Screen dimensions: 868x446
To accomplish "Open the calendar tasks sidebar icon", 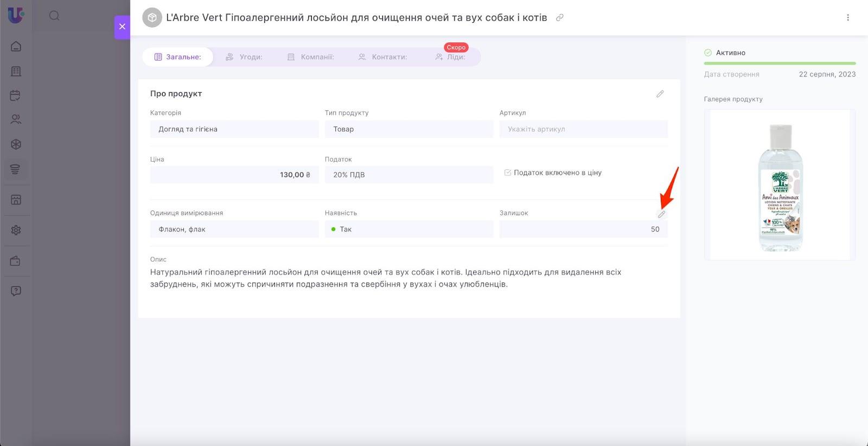I will pyautogui.click(x=16, y=95).
